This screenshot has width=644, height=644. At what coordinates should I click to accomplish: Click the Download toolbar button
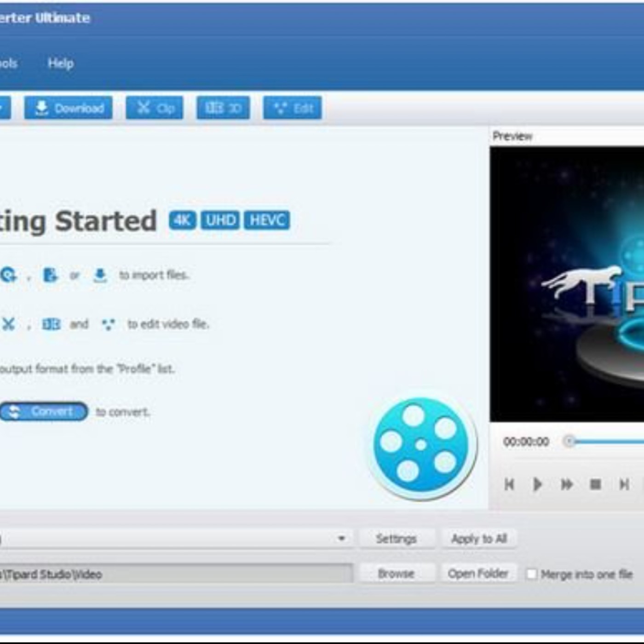[68, 108]
